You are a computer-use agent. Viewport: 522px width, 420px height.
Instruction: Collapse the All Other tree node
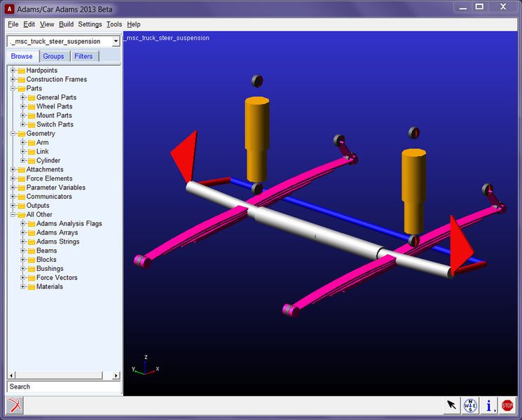[x=13, y=215]
